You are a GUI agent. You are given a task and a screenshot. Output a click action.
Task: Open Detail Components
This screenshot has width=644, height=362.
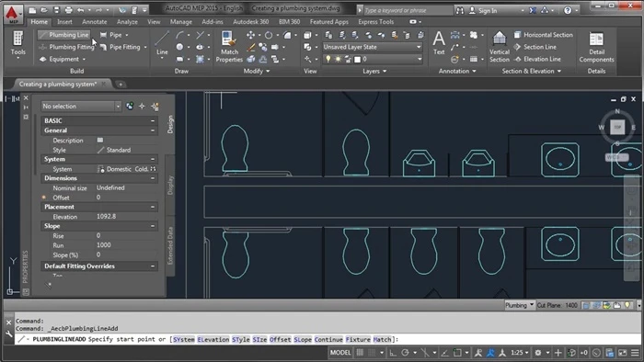click(x=596, y=47)
